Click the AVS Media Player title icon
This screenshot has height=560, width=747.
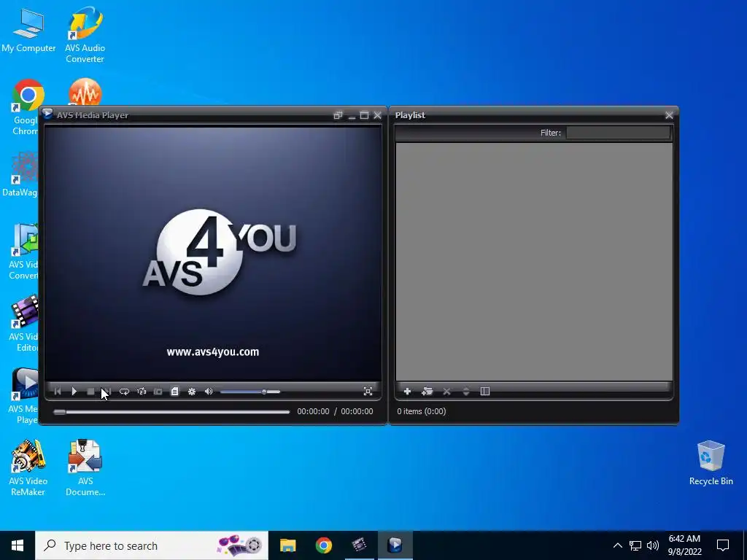(47, 114)
